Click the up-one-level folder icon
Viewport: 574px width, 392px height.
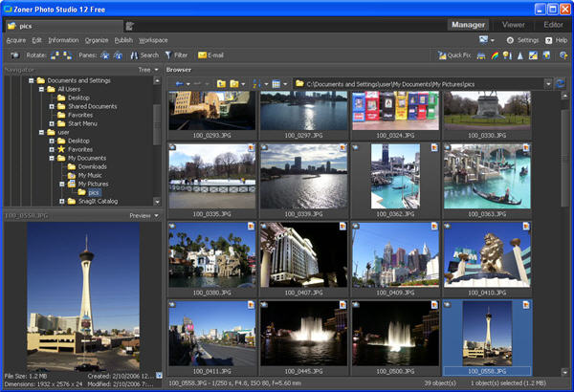222,84
